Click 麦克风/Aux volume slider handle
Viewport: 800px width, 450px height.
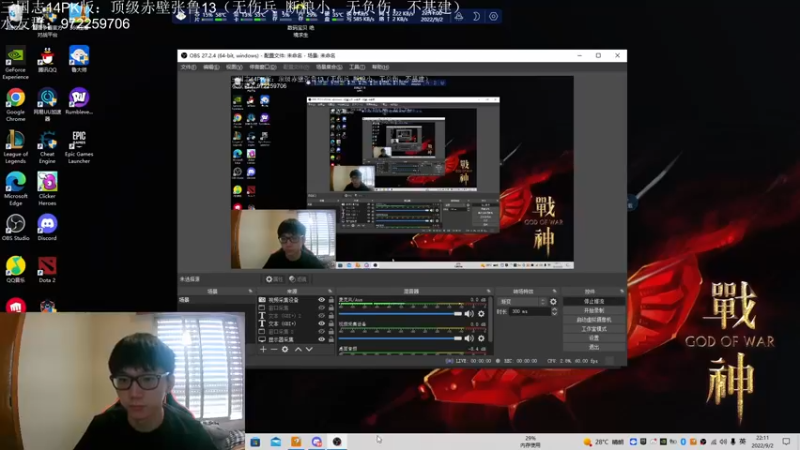point(458,314)
